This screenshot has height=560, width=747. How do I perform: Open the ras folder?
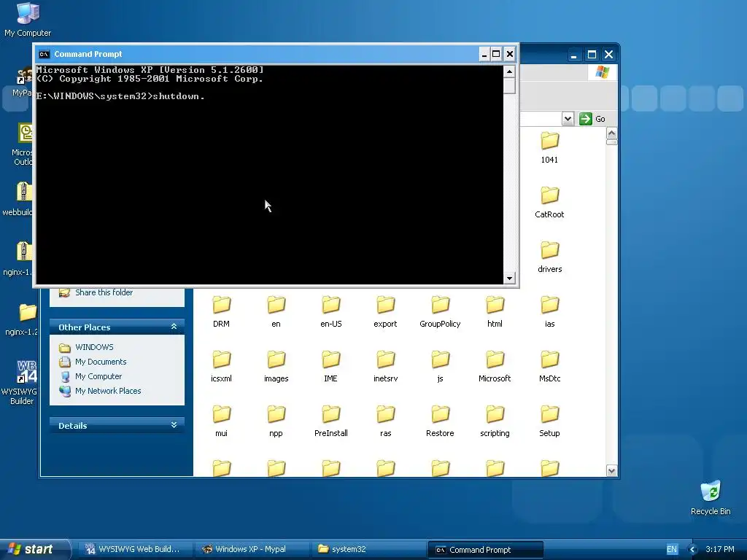coord(385,422)
